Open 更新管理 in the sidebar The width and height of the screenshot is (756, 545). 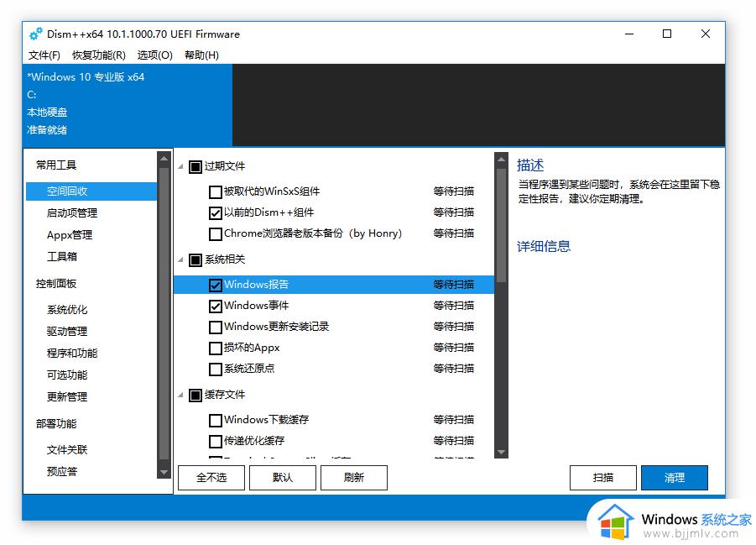(67, 396)
